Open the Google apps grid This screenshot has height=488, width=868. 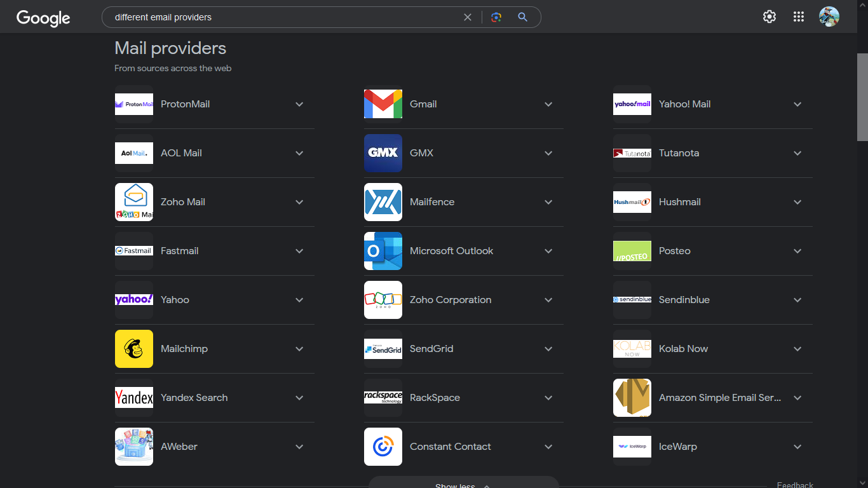click(799, 17)
